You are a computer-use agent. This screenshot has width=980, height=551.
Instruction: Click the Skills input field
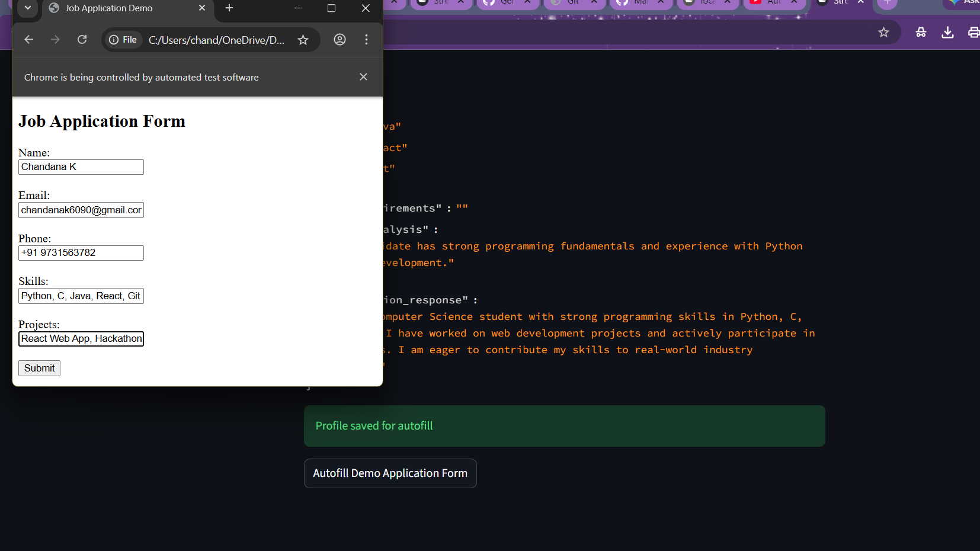click(x=81, y=296)
